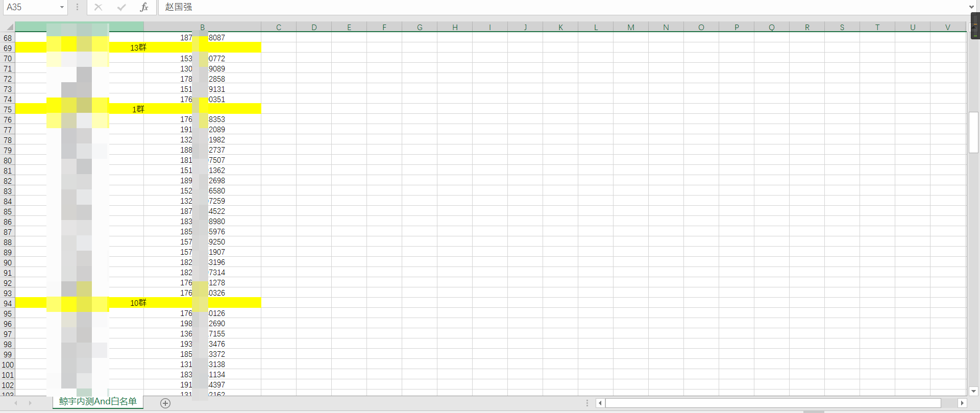Click the yellow 10群 group cell
Viewport: 980px width, 413px height.
(138, 303)
